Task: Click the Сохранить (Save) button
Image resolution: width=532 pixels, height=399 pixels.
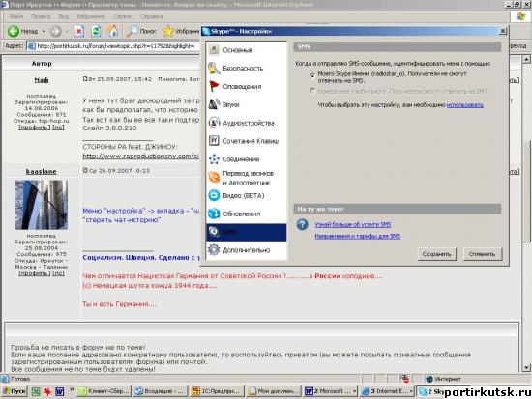Action: pos(436,254)
